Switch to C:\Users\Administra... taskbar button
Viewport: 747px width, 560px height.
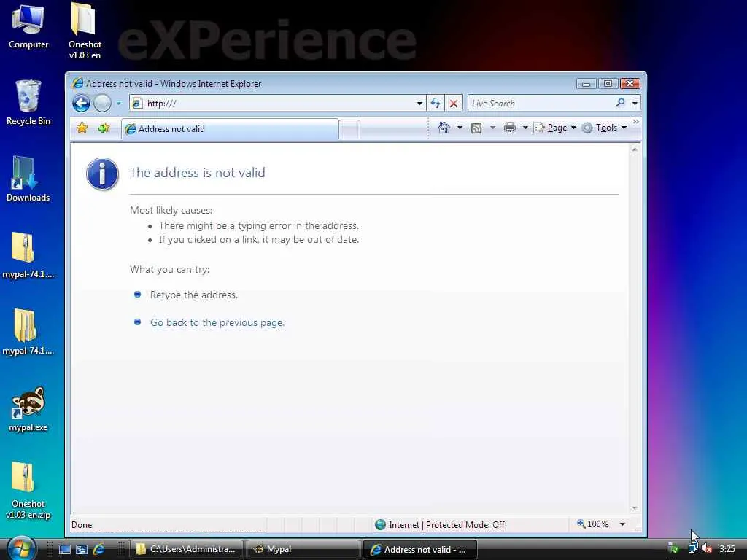(186, 549)
